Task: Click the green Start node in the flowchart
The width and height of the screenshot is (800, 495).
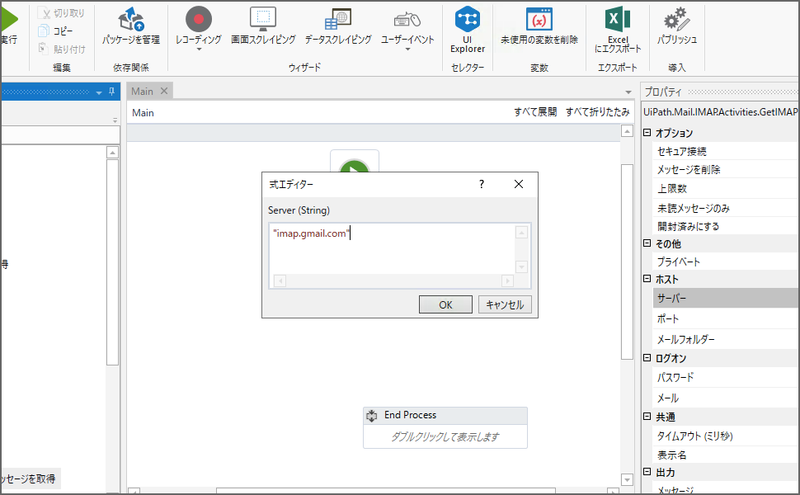Action: 355,166
